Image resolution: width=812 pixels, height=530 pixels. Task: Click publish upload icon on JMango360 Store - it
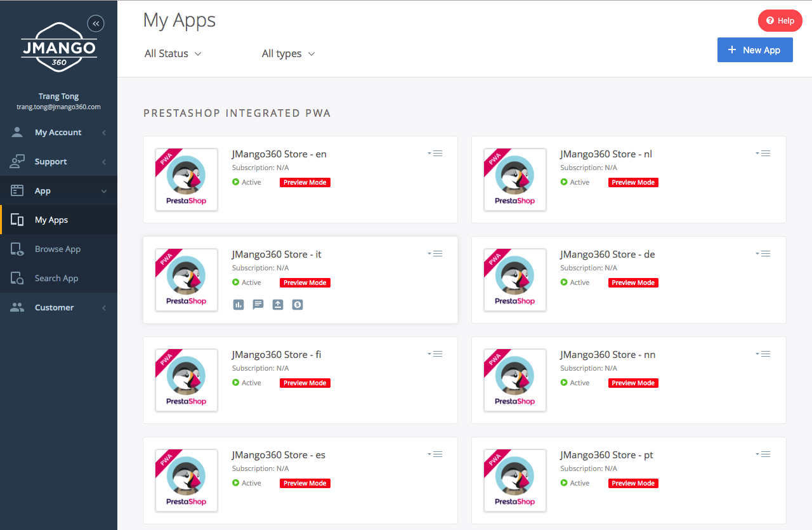click(278, 305)
